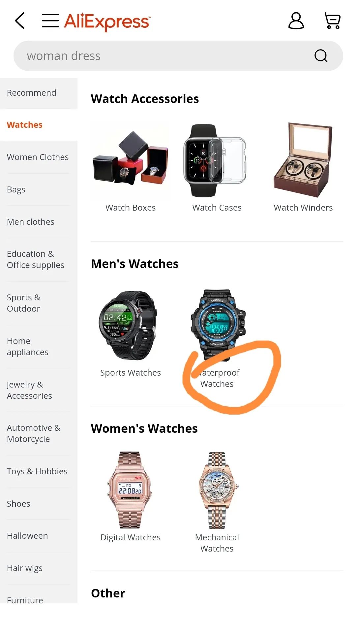The image size is (356, 644).
Task: Click the Mechanical Watches link
Action: [x=217, y=543]
